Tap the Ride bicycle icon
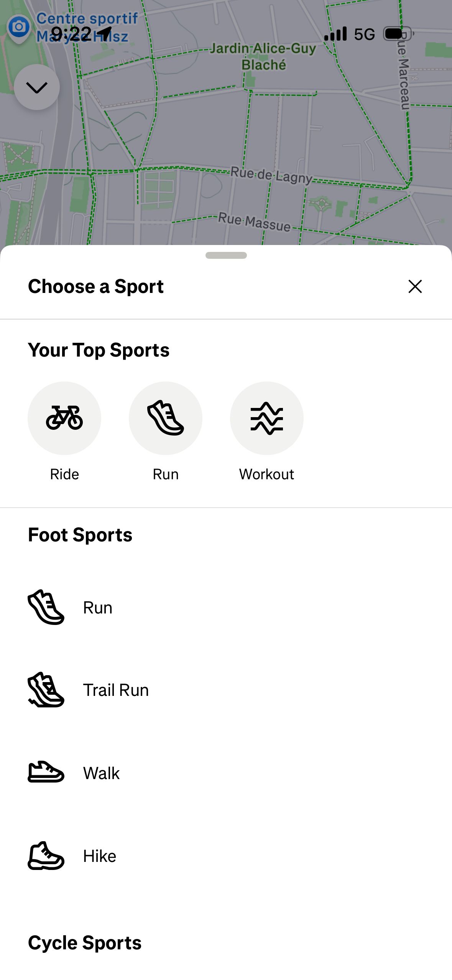Screen dimensions: 452x980 [x=64, y=418]
